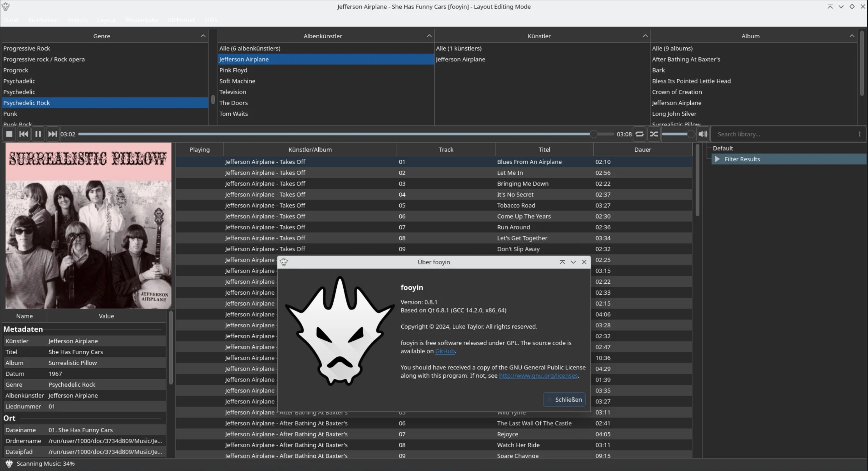The image size is (868, 471).
Task: Toggle repeat playback mode
Action: 639,134
